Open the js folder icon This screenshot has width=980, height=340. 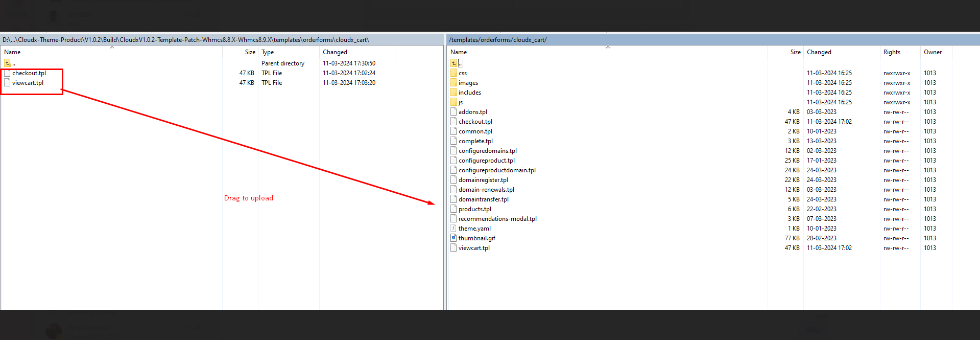click(x=453, y=102)
